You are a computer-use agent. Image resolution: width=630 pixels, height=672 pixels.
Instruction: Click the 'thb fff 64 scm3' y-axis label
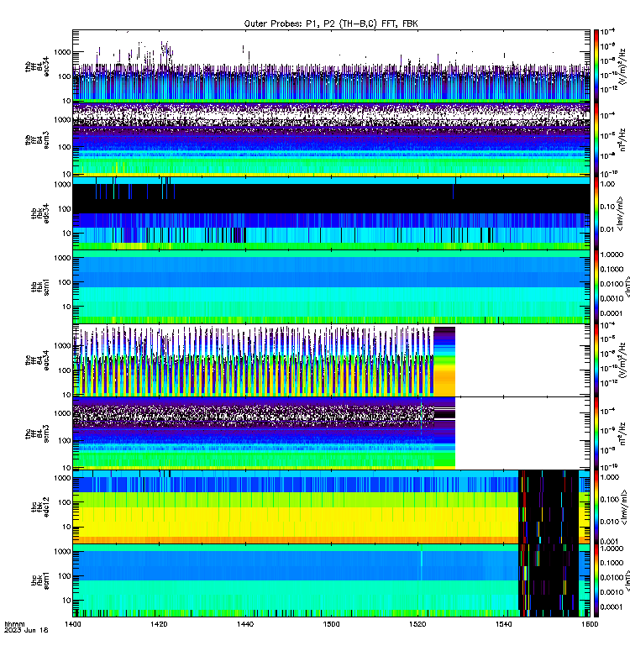point(37,139)
